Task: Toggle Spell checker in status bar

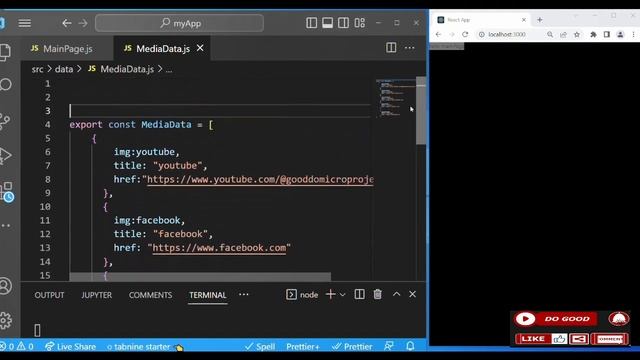Action: tap(260, 347)
